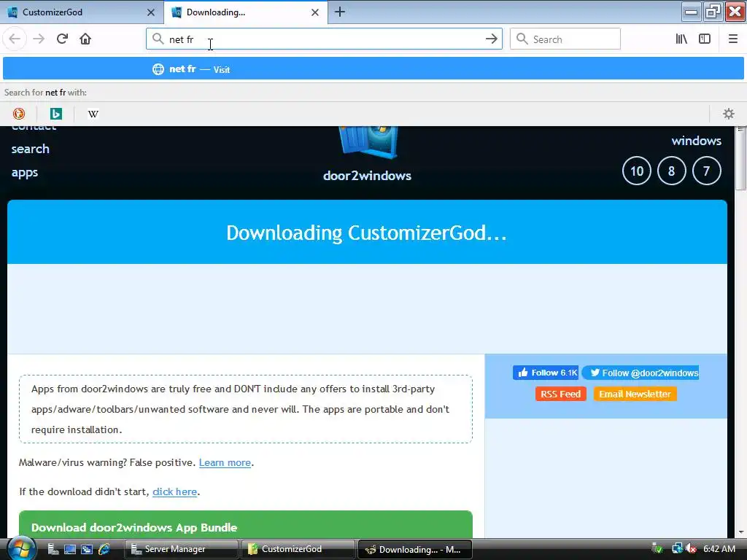This screenshot has width=747, height=560.
Task: Switch to Downloading... Mozilla taskbar window
Action: (x=414, y=549)
